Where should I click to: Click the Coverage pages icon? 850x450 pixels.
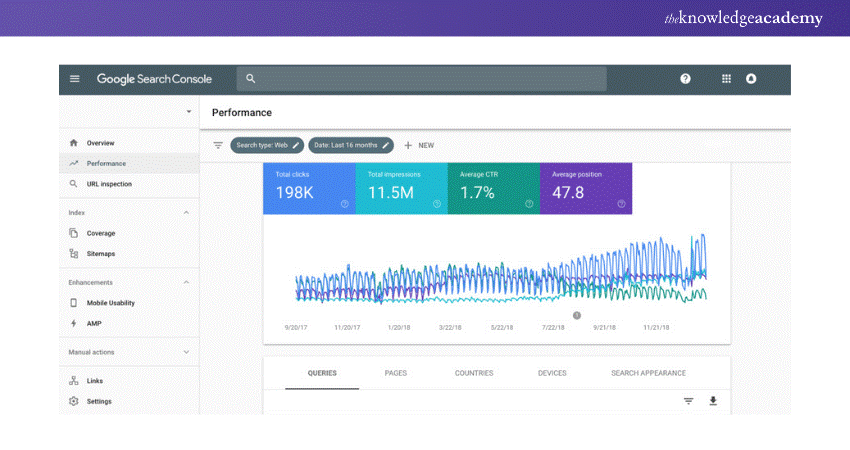74,233
